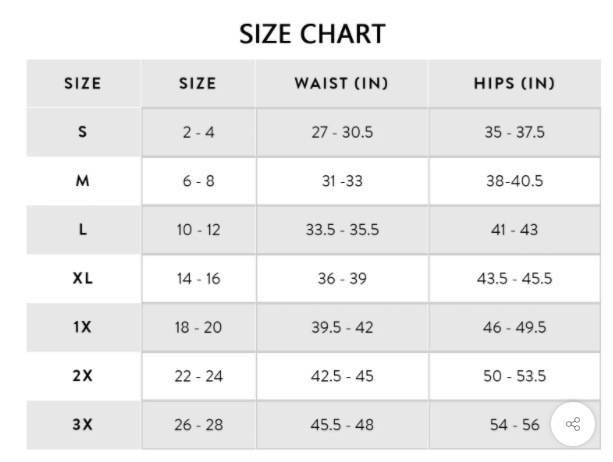Click the 43.5 - 45.5 hips cell
Image resolution: width=613 pixels, height=462 pixels.
click(x=514, y=279)
